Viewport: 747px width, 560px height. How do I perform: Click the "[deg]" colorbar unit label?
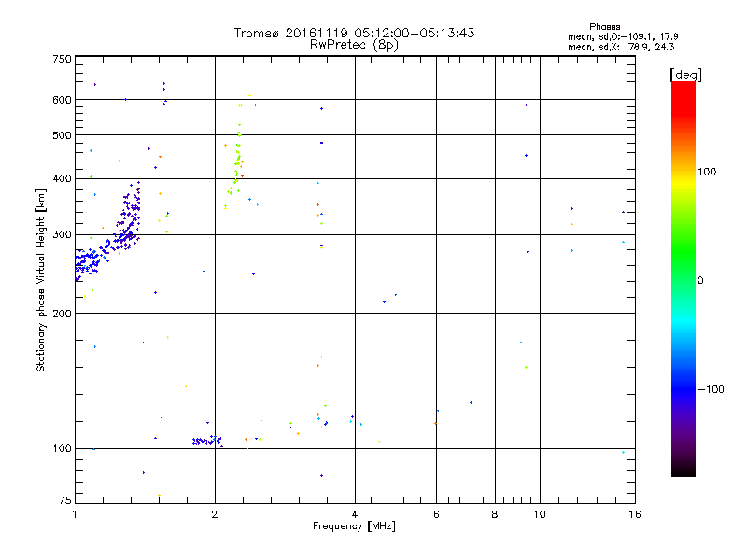pyautogui.click(x=685, y=75)
